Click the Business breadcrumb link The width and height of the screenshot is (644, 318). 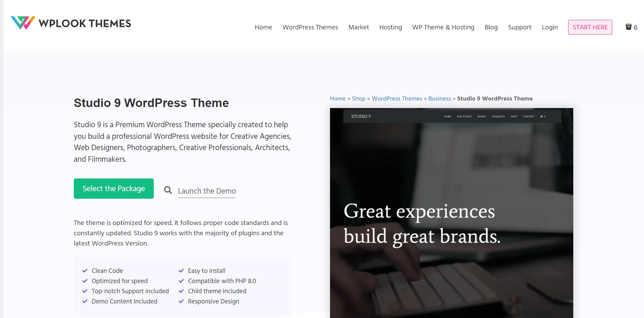[440, 98]
